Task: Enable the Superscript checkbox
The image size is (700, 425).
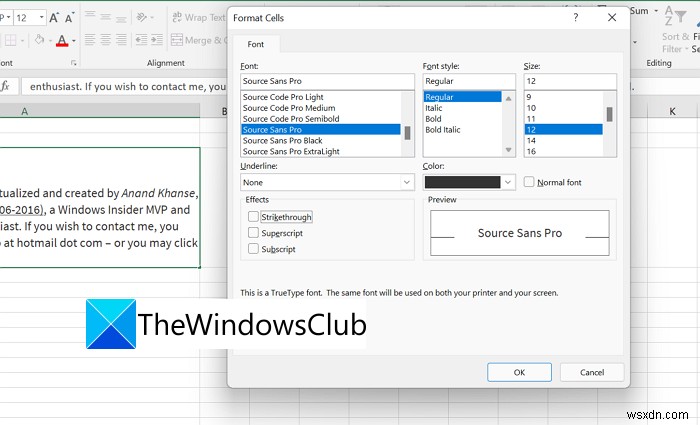Action: pyautogui.click(x=253, y=233)
